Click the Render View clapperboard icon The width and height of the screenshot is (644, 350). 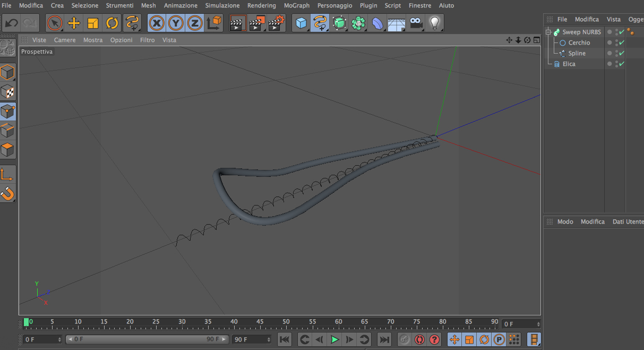238,23
